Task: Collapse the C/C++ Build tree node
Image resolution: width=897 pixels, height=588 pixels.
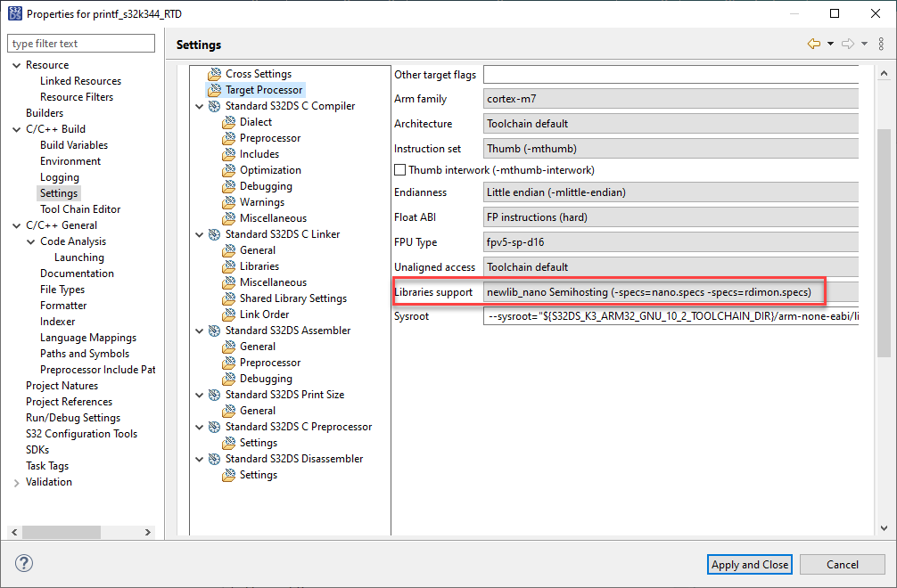Action: coord(17,129)
